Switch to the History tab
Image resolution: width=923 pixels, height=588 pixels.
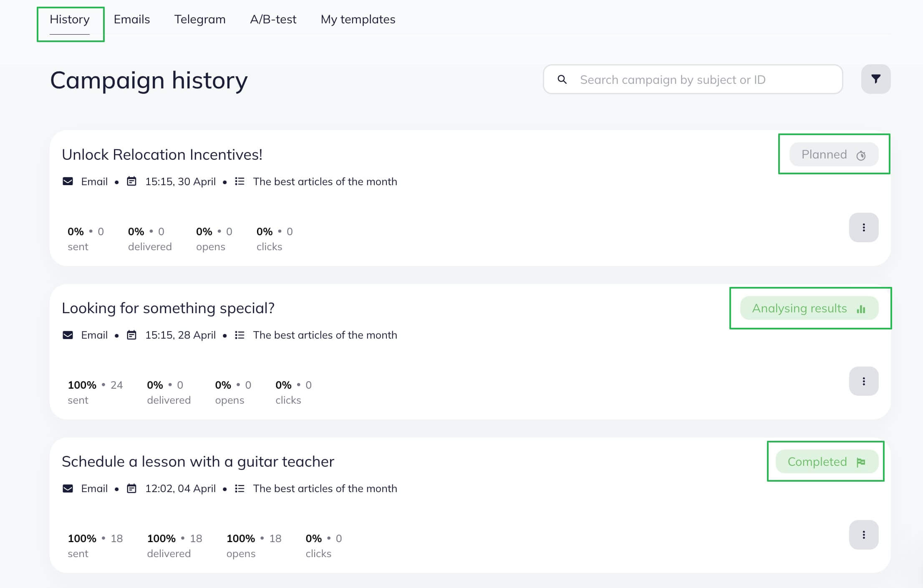coord(70,20)
